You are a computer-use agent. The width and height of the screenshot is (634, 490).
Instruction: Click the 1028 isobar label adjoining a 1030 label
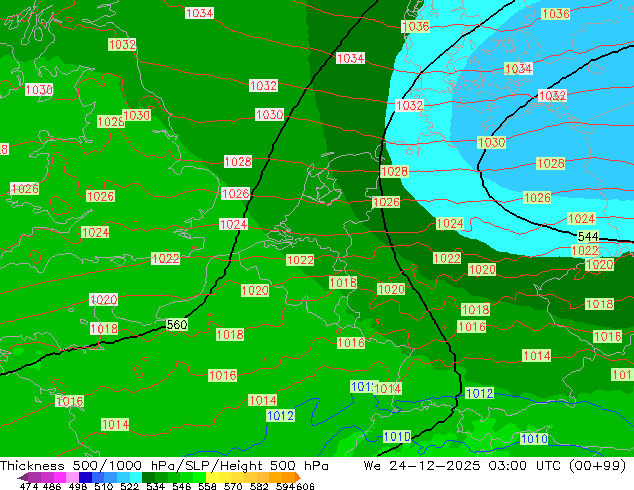tap(110, 122)
